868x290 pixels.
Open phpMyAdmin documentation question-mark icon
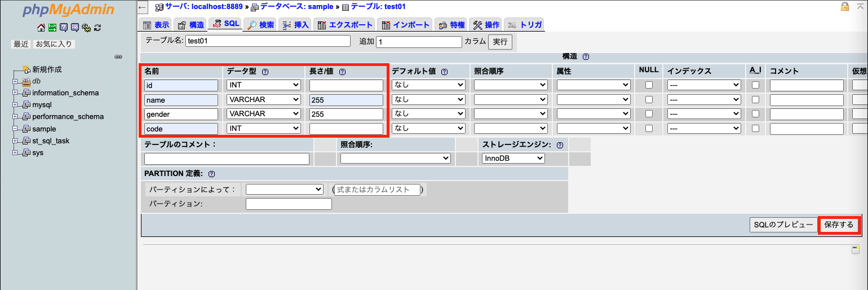(64, 27)
